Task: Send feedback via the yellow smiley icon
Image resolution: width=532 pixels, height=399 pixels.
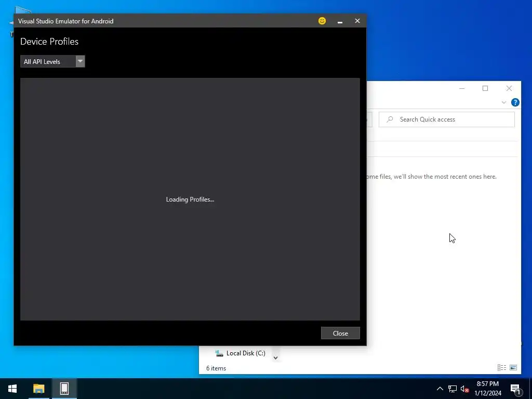Action: click(x=322, y=21)
